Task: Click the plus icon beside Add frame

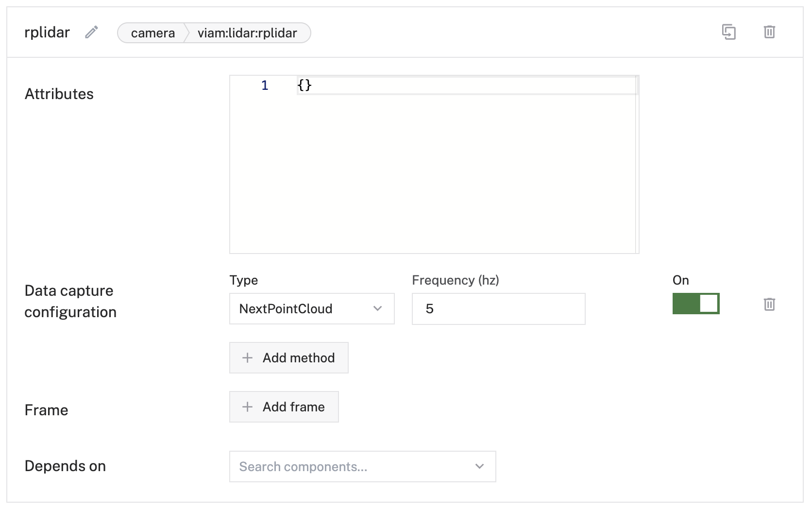Action: click(x=247, y=407)
